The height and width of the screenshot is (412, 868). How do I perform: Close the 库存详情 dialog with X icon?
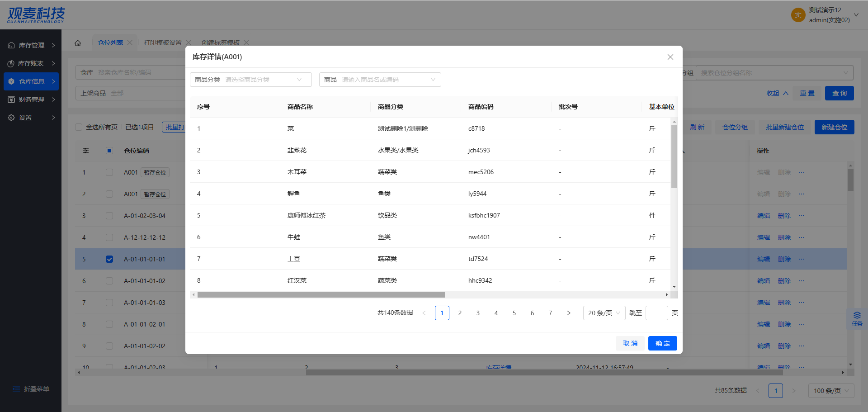[670, 57]
